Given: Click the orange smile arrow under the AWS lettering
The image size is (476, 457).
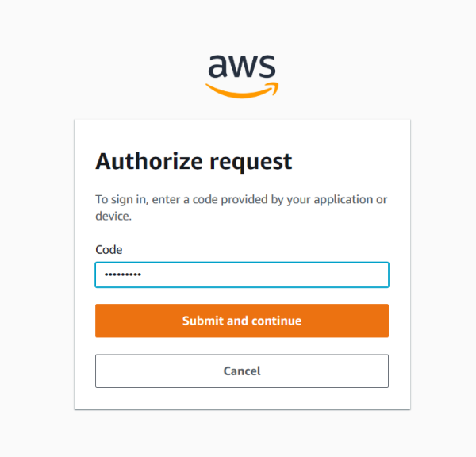Looking at the screenshot, I should point(242,89).
